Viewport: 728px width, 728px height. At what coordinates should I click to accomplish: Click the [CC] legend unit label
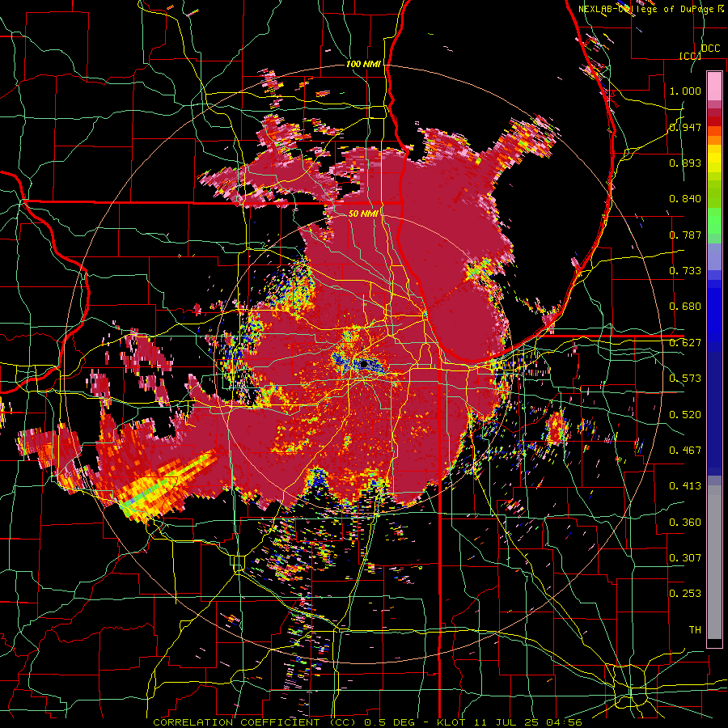690,56
